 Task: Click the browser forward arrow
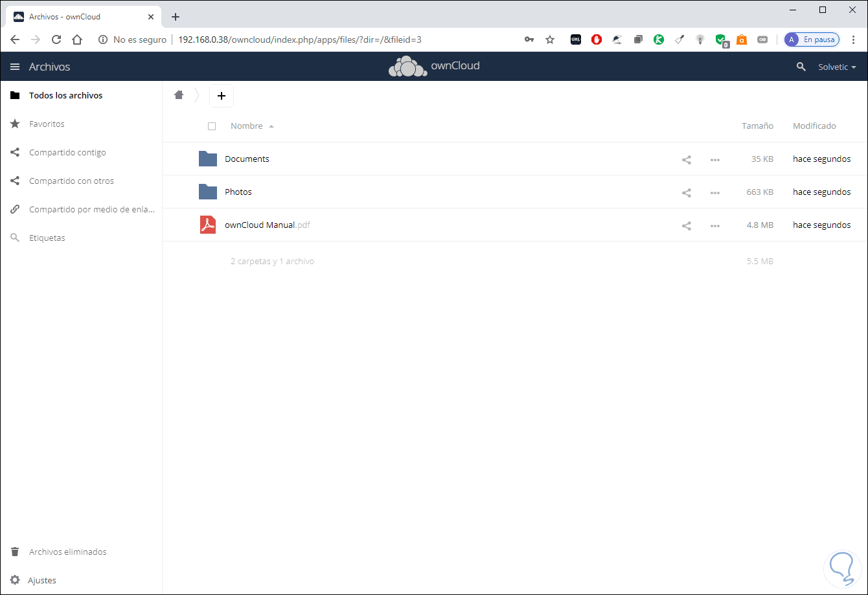(x=36, y=39)
